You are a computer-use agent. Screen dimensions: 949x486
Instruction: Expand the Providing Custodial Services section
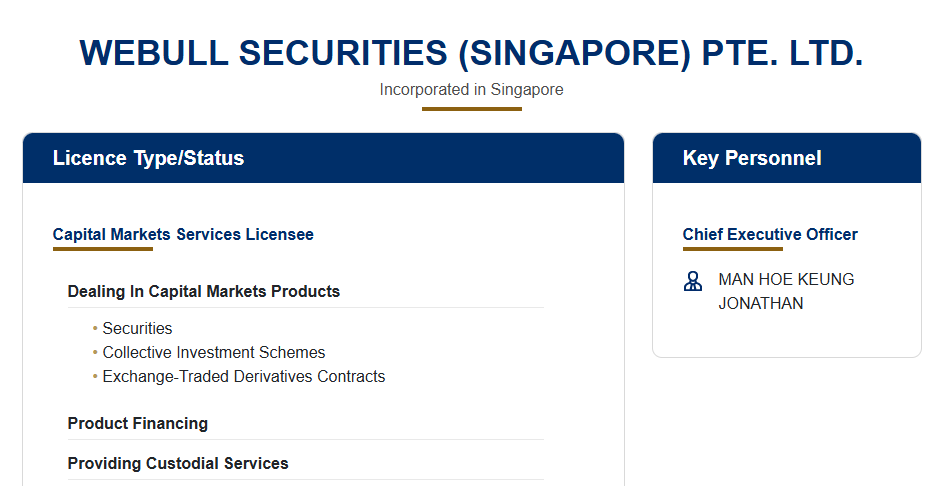point(178,464)
